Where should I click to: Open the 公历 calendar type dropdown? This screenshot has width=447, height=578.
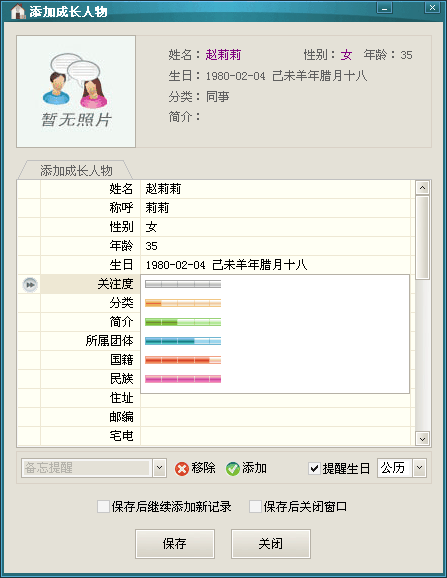419,468
